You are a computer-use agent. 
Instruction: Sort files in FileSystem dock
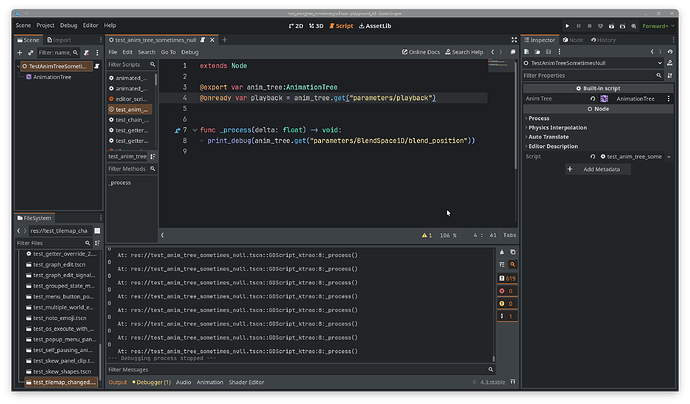pos(97,243)
